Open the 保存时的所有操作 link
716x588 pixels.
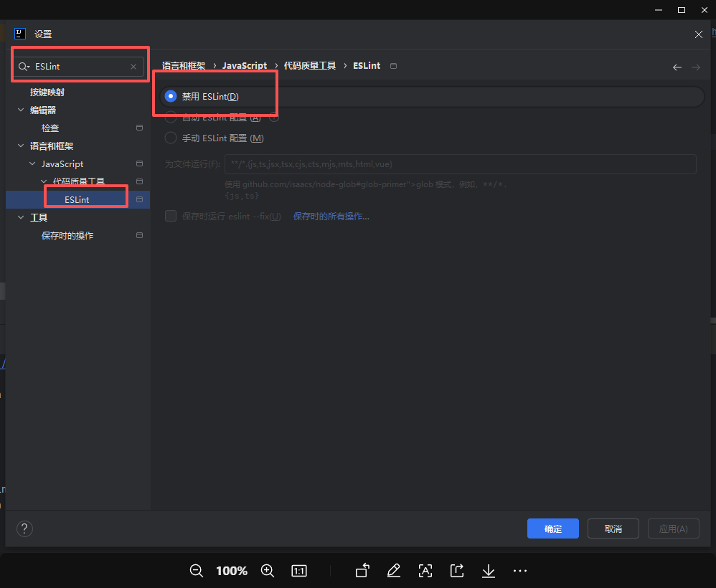click(x=331, y=217)
